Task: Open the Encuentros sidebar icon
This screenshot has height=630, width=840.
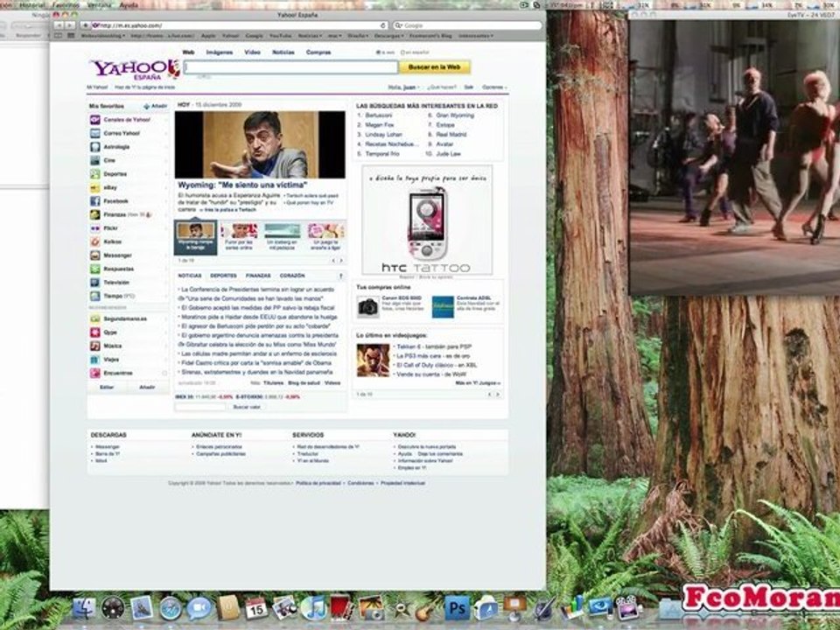Action: point(94,373)
